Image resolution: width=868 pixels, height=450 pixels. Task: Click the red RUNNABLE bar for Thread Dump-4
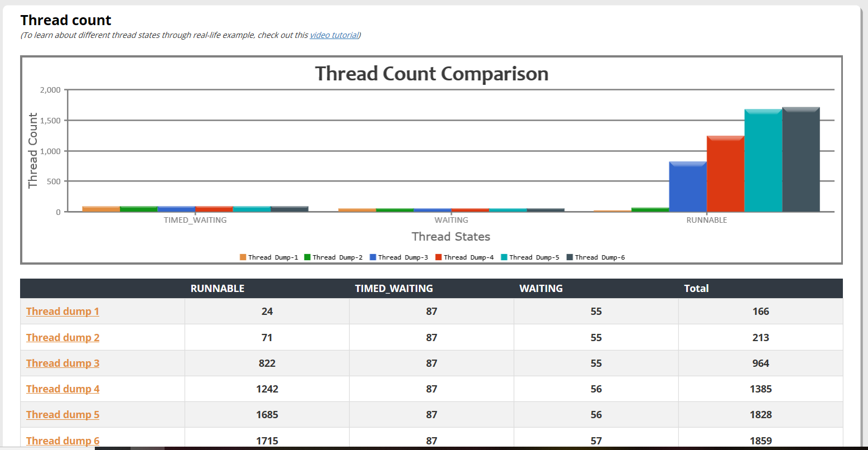point(724,173)
